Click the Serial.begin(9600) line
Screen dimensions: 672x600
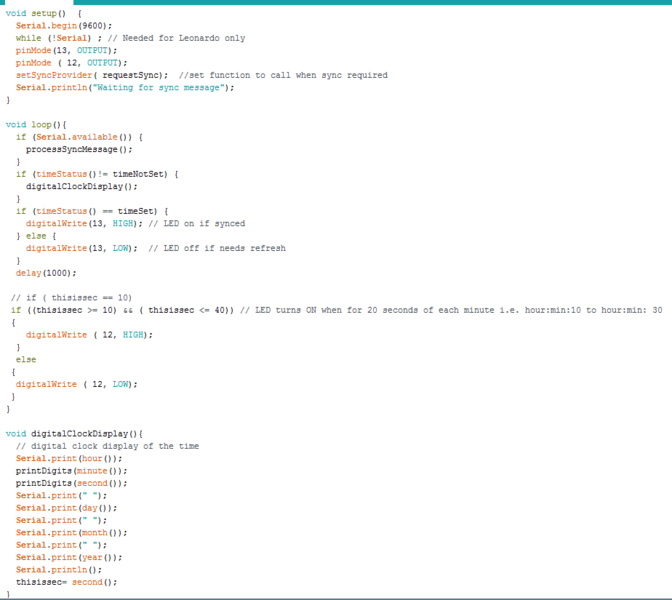64,25
